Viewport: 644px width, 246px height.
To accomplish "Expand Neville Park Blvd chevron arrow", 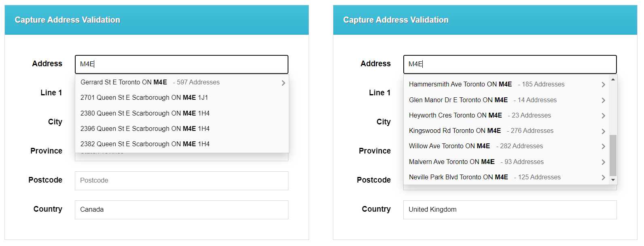I will 603,177.
